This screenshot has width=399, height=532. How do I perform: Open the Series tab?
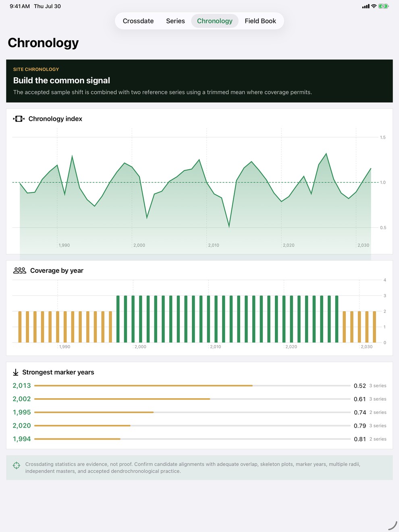(175, 21)
